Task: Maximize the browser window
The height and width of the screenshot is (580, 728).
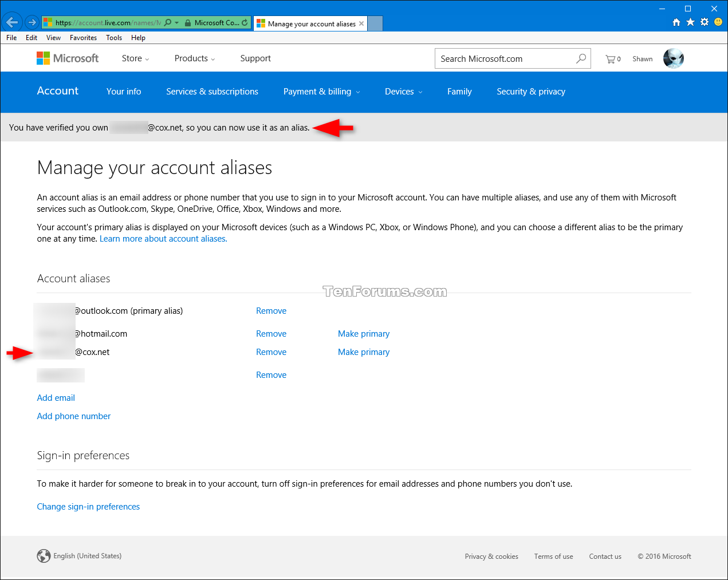Action: pos(688,9)
